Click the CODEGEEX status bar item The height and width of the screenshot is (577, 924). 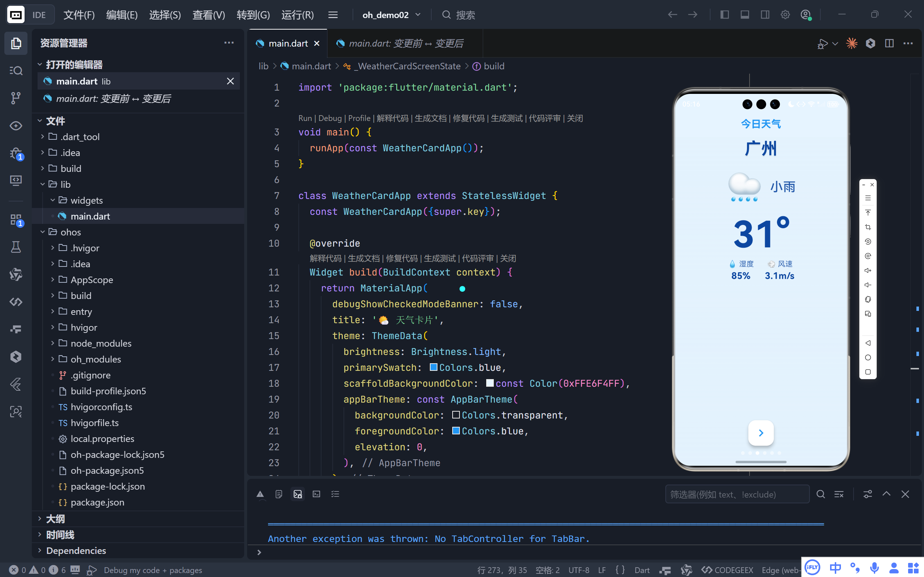(x=728, y=570)
